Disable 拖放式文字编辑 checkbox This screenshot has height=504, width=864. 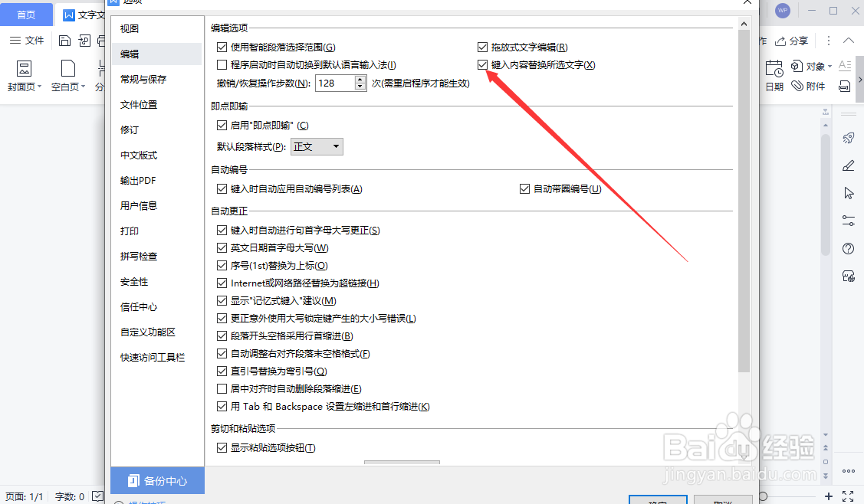(483, 46)
